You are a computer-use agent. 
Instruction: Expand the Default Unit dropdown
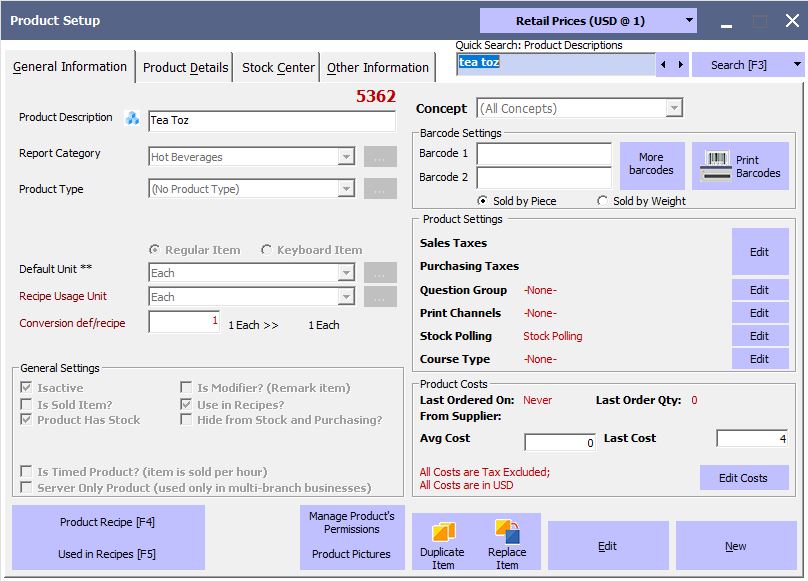346,272
